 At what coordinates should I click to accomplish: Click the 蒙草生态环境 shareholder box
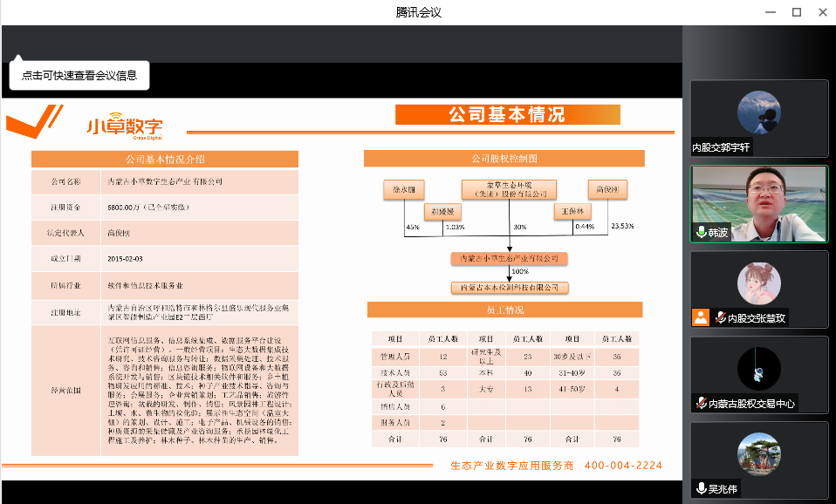tap(509, 189)
